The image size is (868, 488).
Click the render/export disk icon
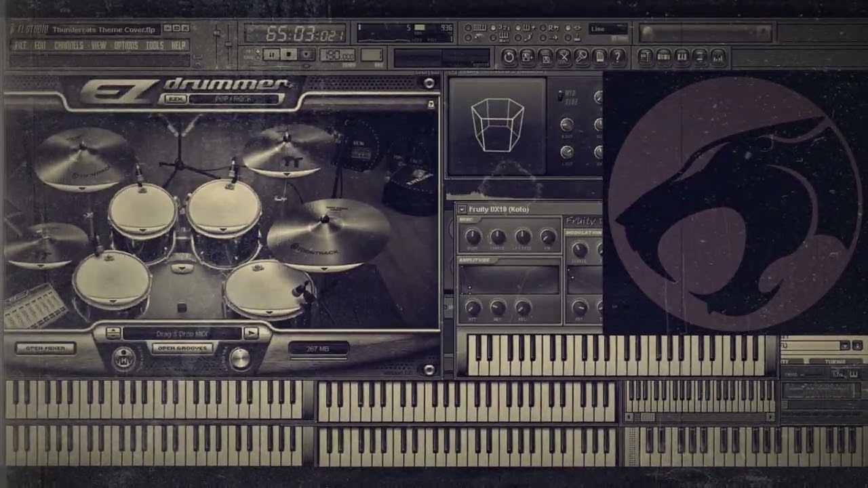(545, 56)
